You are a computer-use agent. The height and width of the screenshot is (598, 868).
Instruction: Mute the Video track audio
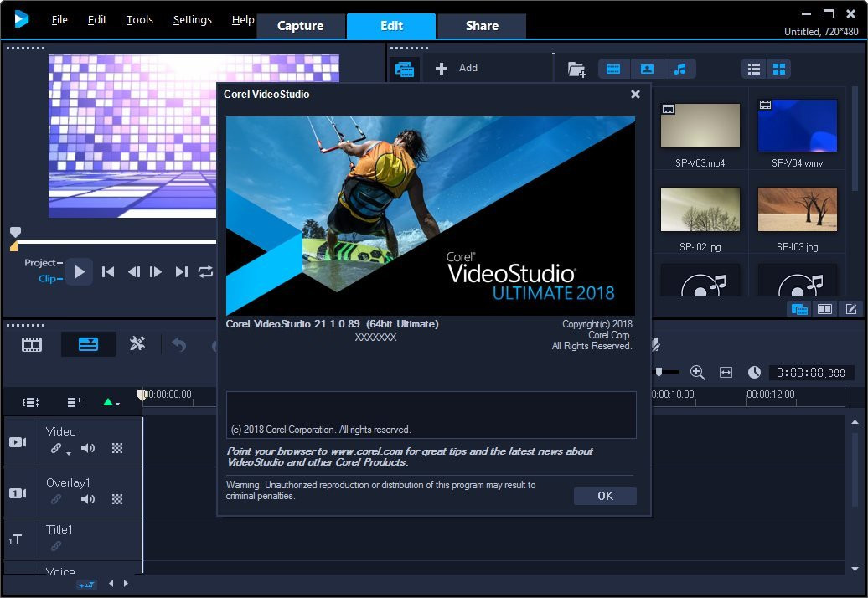(x=87, y=448)
